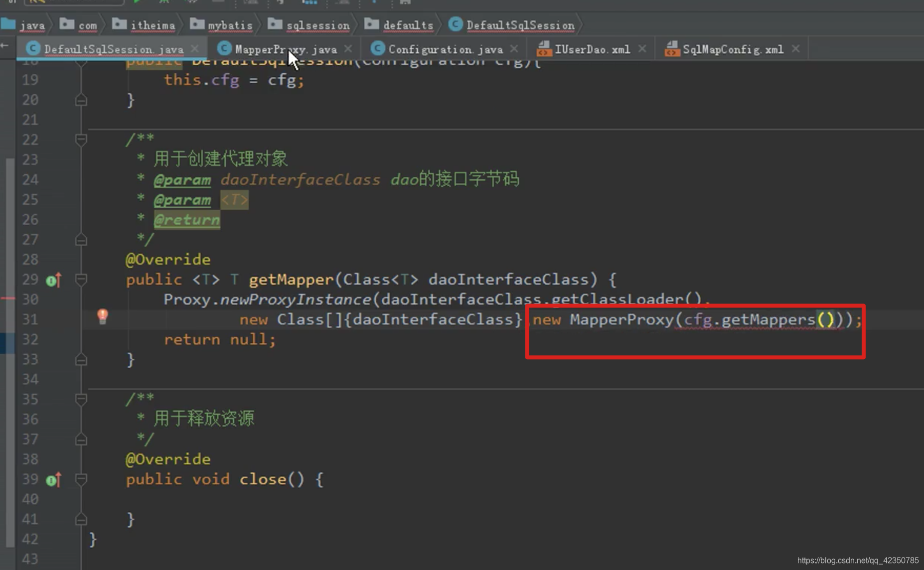Viewport: 924px width, 570px height.
Task: Click the itheima folder icon in breadcrumb
Action: click(120, 24)
